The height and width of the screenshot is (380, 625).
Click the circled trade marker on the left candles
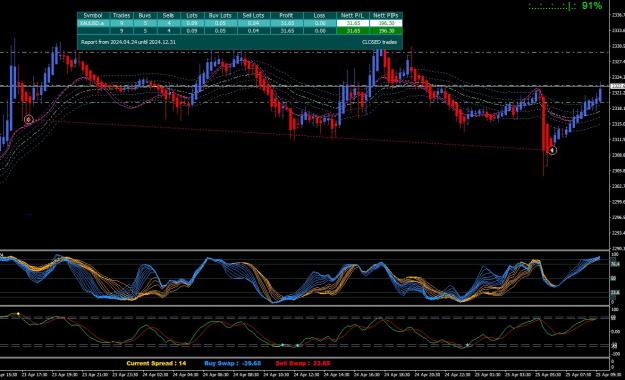(x=28, y=119)
